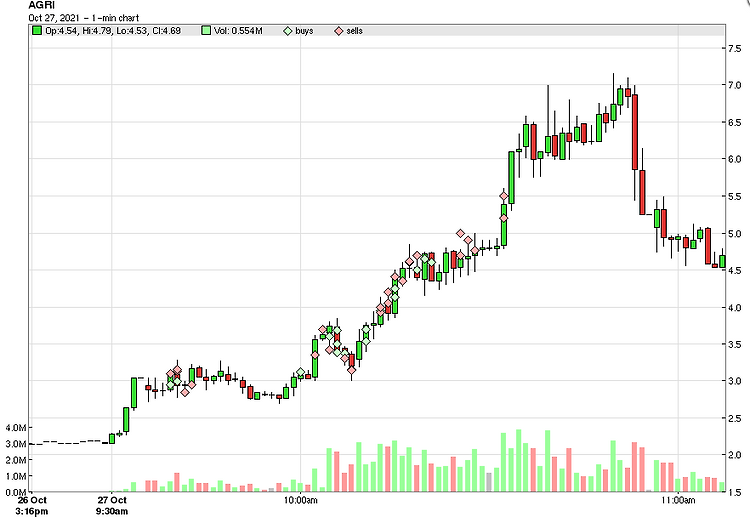Click the 4.5 price axis label

(x=735, y=271)
